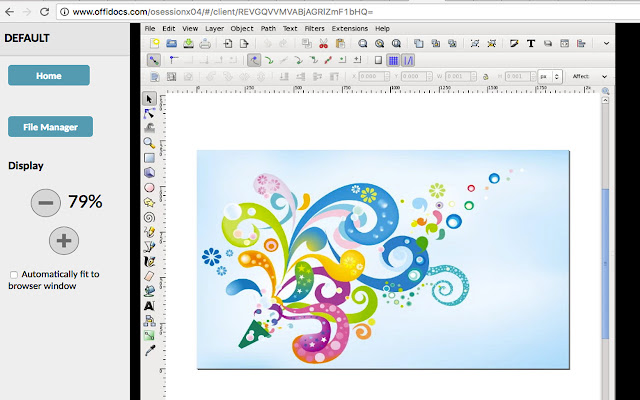
Task: Toggle snap nodes or handles
Action: tap(254, 60)
